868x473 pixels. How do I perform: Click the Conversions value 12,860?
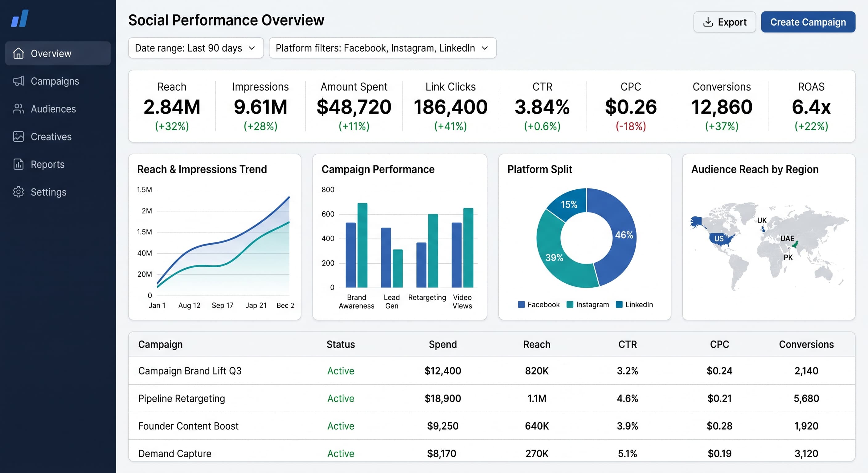coord(722,107)
